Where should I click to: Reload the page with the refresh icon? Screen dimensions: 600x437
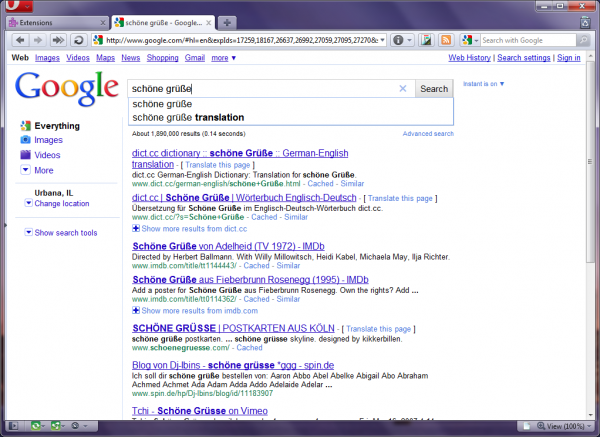pyautogui.click(x=78, y=40)
